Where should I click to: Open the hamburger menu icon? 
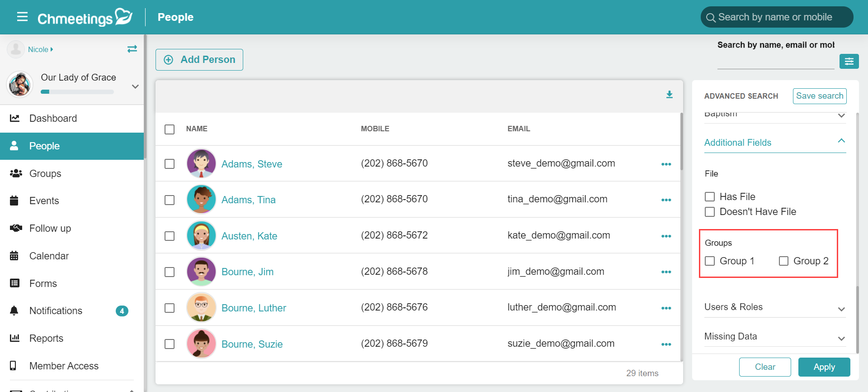22,17
